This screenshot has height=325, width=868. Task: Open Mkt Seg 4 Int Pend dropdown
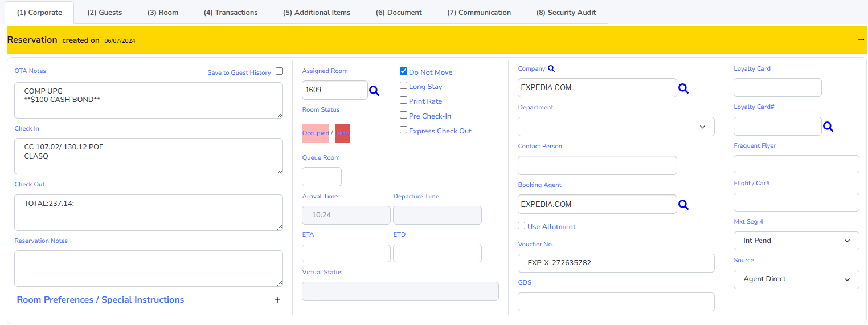[796, 241]
